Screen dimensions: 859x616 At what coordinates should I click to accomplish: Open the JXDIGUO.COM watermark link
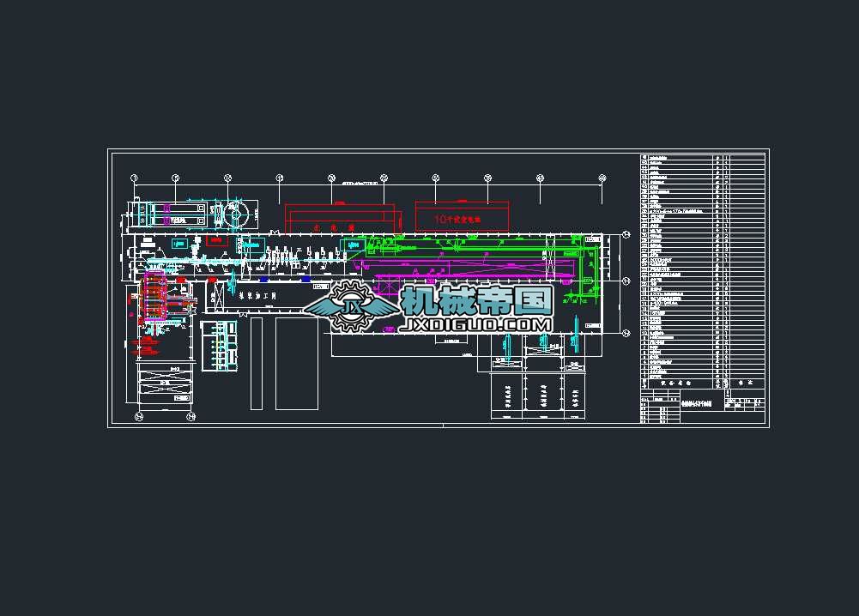(475, 324)
